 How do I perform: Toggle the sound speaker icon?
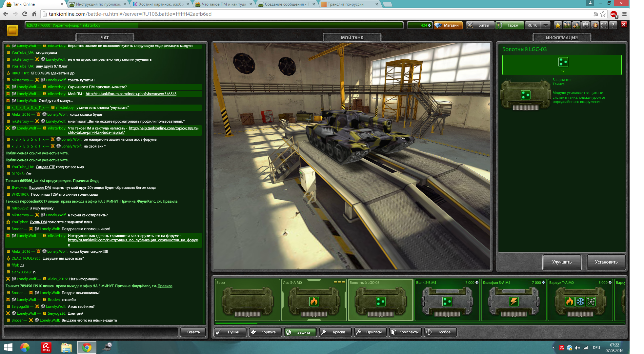[595, 25]
